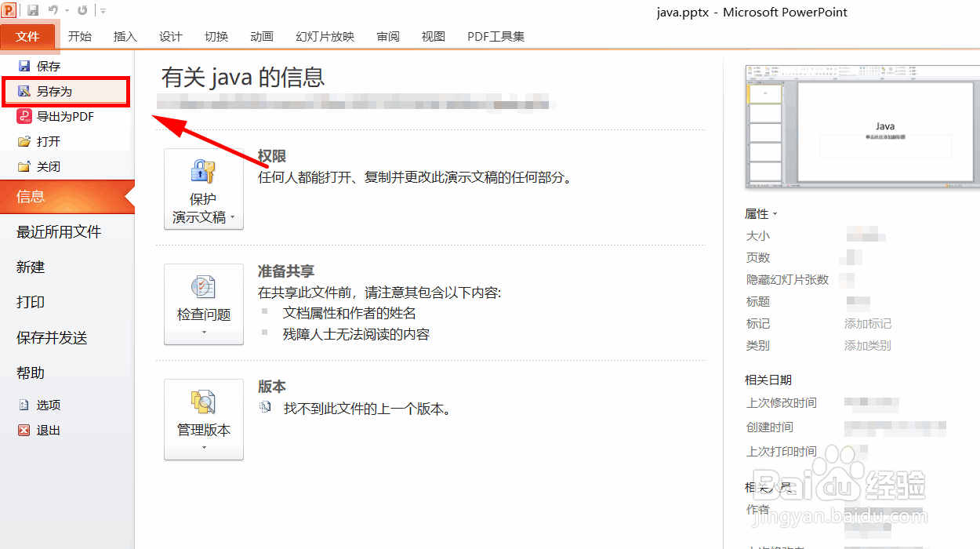Click the presentation preview thumbnail
This screenshot has height=549, width=980.
(x=862, y=127)
